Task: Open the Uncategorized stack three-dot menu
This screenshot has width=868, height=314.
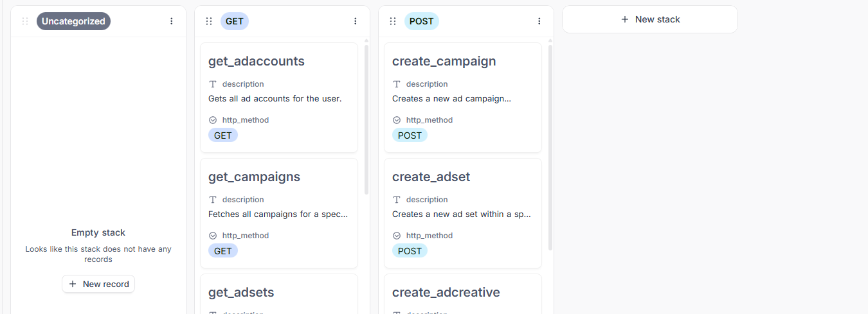Action: (x=171, y=21)
